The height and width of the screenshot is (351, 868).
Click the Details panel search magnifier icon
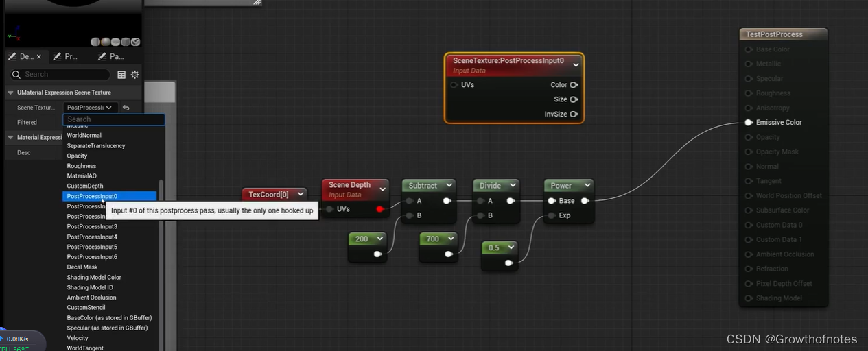pos(16,75)
